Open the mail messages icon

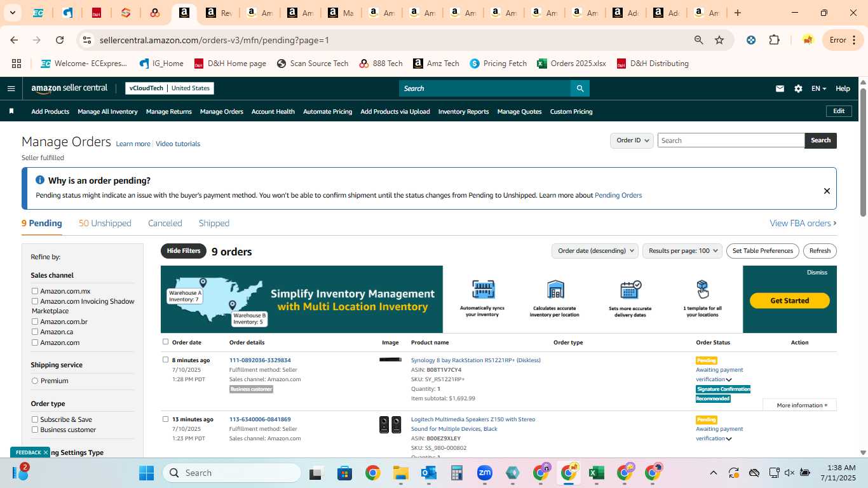click(x=780, y=88)
